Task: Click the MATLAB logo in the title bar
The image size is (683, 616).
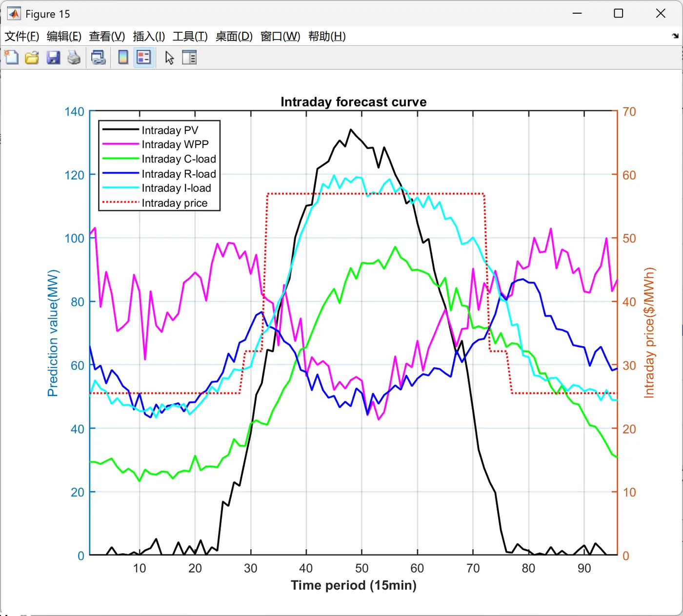Action: [14, 14]
